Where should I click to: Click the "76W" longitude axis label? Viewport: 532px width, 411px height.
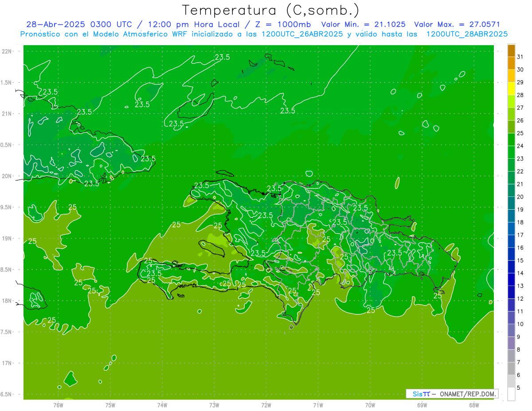coord(58,405)
